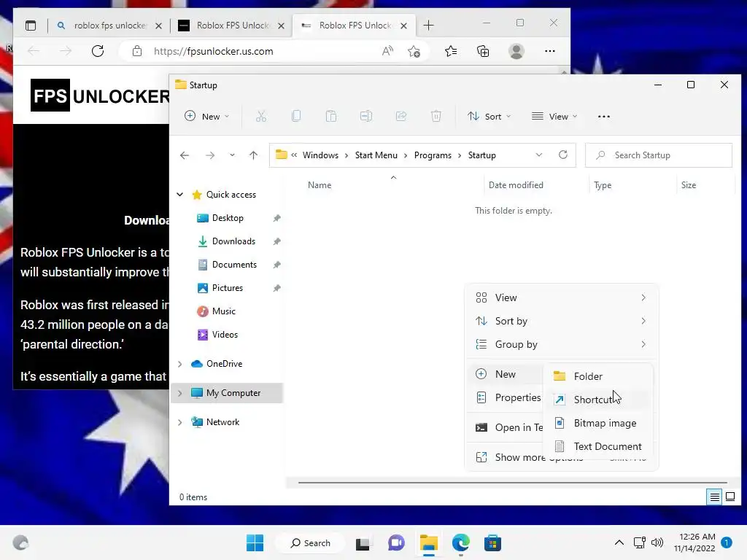This screenshot has width=747, height=560.
Task: Open the Edge tab actions menu icon
Action: pos(31,26)
